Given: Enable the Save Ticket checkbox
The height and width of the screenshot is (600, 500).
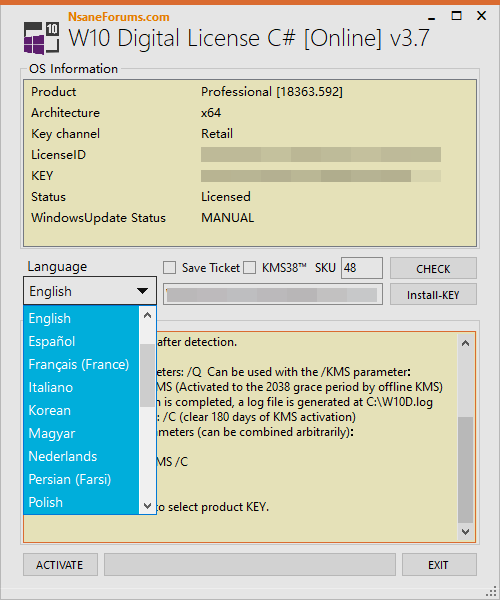Looking at the screenshot, I should pyautogui.click(x=169, y=267).
